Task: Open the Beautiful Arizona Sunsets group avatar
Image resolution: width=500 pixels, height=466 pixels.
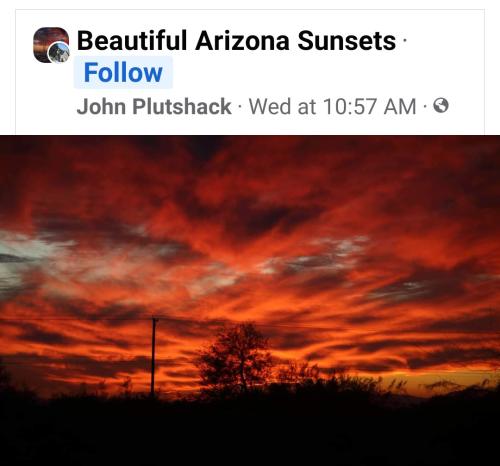Action: tap(51, 45)
